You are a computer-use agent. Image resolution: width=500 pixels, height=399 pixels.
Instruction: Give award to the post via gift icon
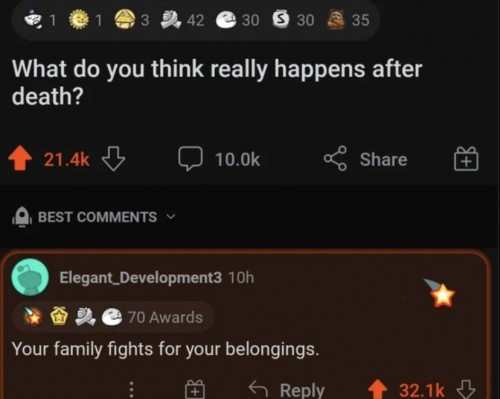pos(466,159)
